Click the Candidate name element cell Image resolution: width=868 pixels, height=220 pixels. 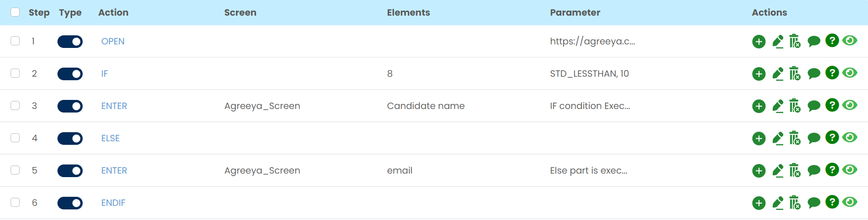(x=425, y=106)
